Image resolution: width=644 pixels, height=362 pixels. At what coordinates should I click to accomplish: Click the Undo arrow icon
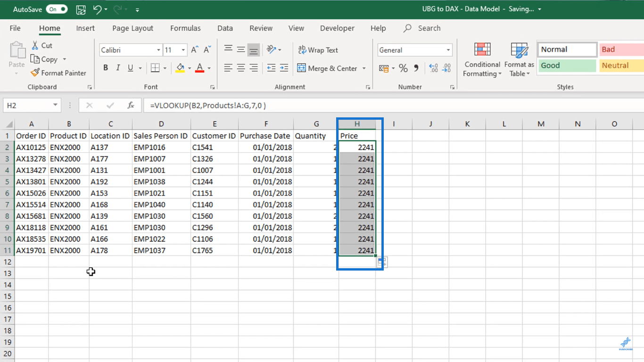pyautogui.click(x=97, y=9)
